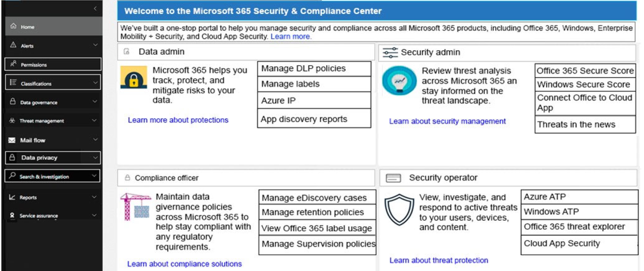
Task: Click the Data governance lock icon
Action: (x=13, y=102)
